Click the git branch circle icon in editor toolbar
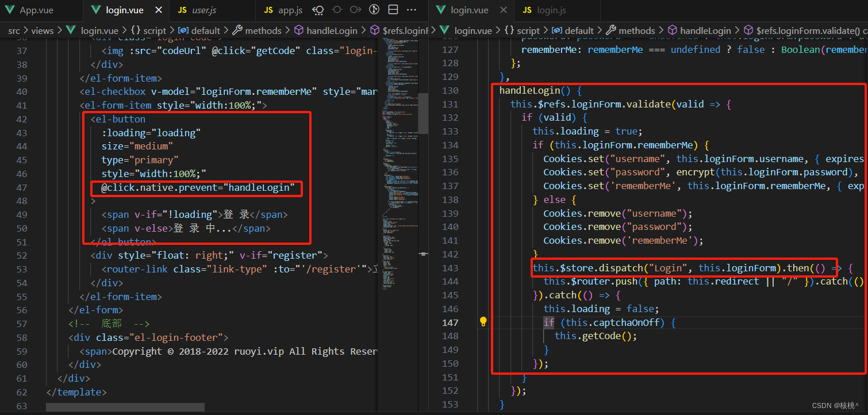This screenshot has width=868, height=415. pos(374,10)
